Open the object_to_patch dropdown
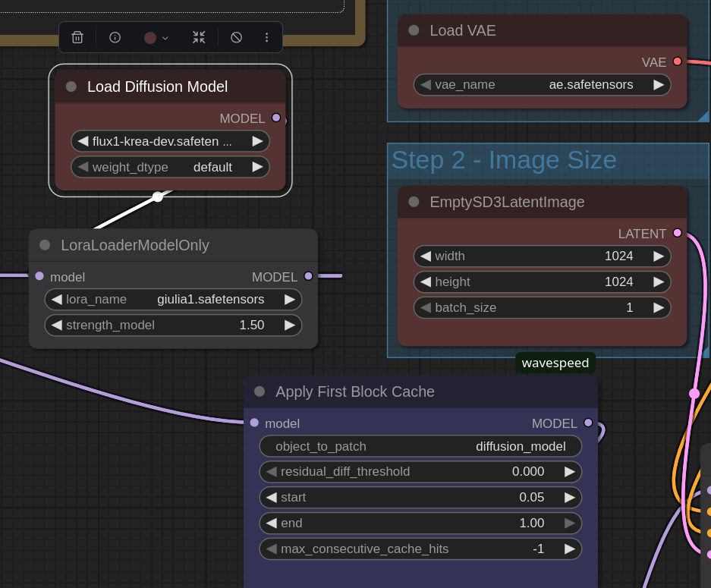The image size is (711, 588). coord(420,446)
